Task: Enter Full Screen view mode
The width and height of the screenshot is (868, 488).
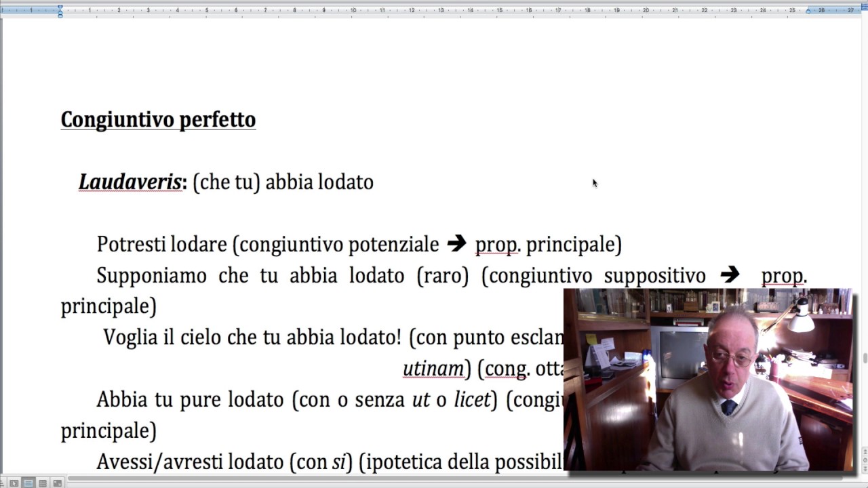Action: [57, 483]
